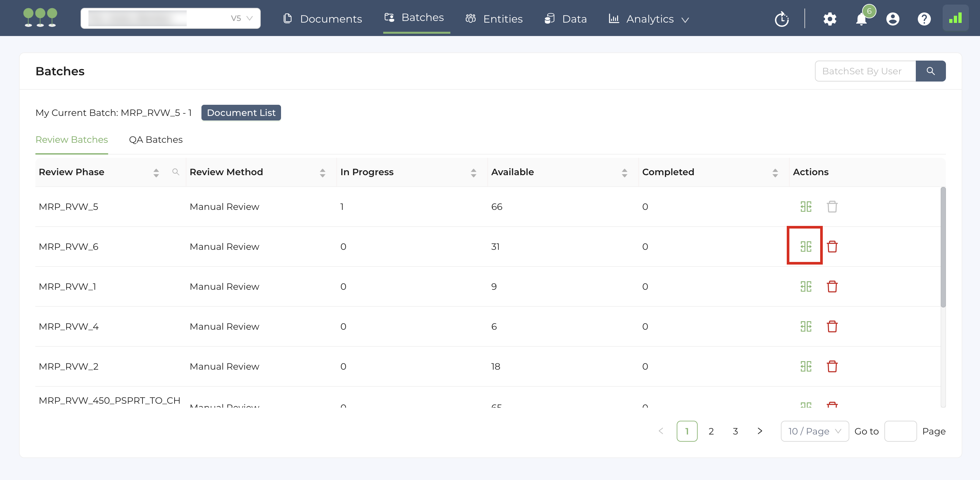Click the checkout batch icon for MRP_RVW_6
The image size is (980, 480).
click(805, 247)
